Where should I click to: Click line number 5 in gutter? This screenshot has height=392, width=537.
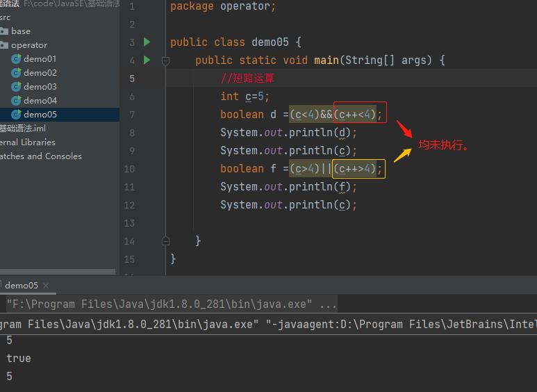pos(132,79)
